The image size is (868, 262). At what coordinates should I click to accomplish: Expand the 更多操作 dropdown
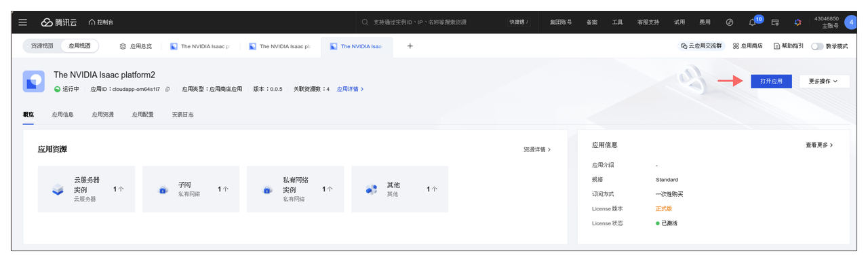point(825,81)
